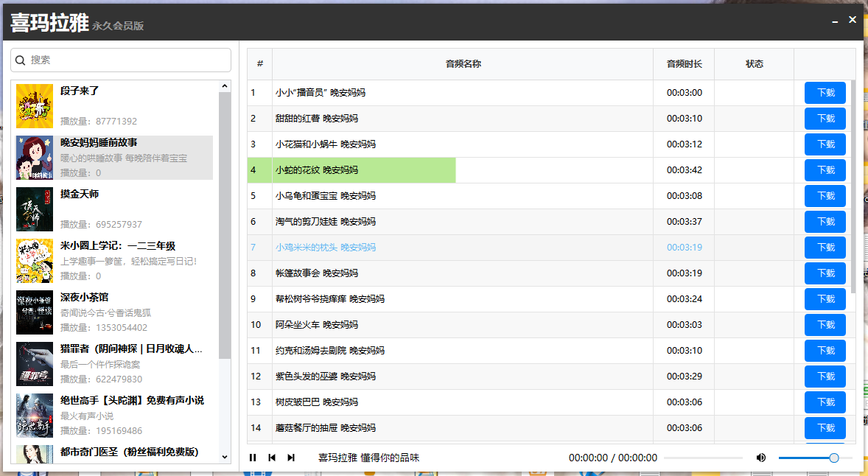Choose the 绝世高手 audiobook cover
The image size is (868, 476).
pyautogui.click(x=35, y=416)
